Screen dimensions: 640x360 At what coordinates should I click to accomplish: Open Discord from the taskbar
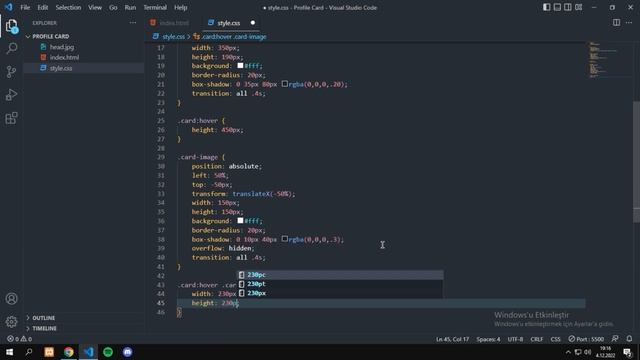(127, 352)
